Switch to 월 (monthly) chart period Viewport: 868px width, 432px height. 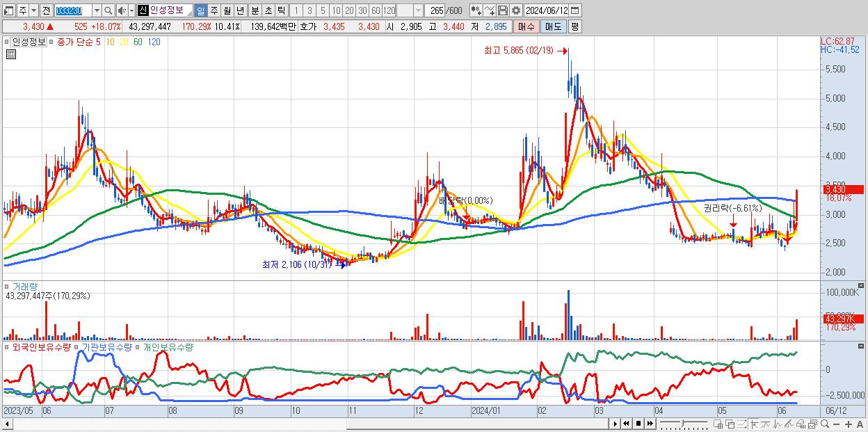227,10
